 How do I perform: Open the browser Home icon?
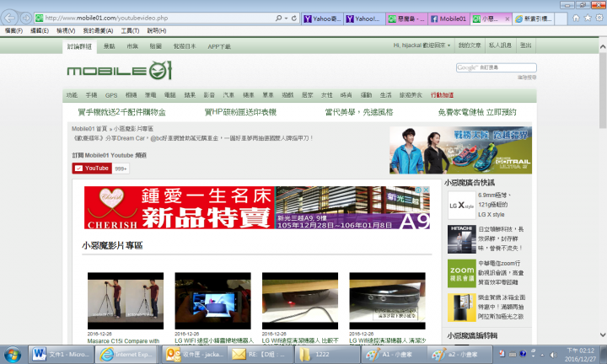[x=576, y=18]
